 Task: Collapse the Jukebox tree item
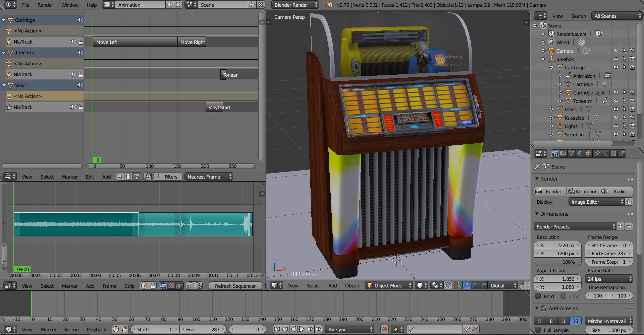tap(543, 59)
